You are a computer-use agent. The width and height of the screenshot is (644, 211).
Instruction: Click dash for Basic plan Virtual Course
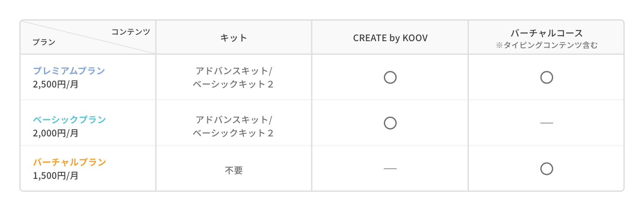click(547, 124)
